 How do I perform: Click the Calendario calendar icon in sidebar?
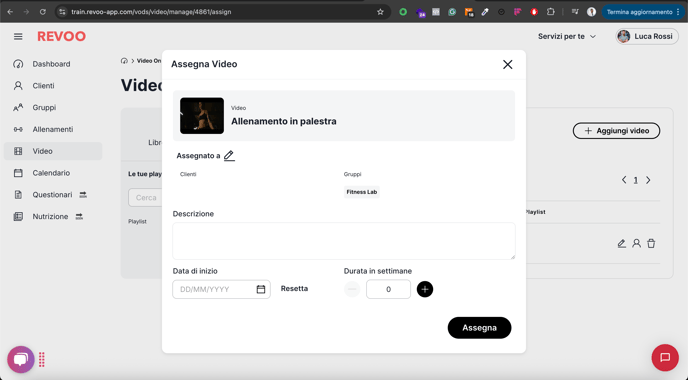pos(18,173)
